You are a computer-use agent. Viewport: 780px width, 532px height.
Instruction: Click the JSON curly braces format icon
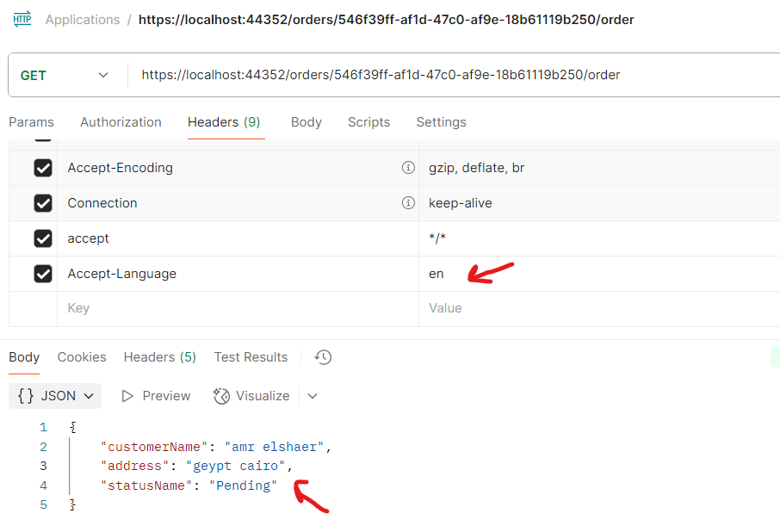(26, 396)
